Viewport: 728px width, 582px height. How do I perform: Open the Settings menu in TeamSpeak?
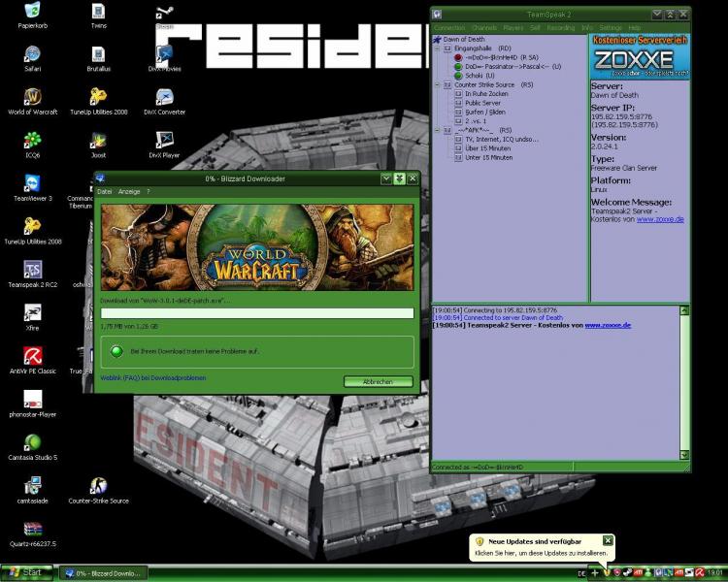(x=611, y=28)
